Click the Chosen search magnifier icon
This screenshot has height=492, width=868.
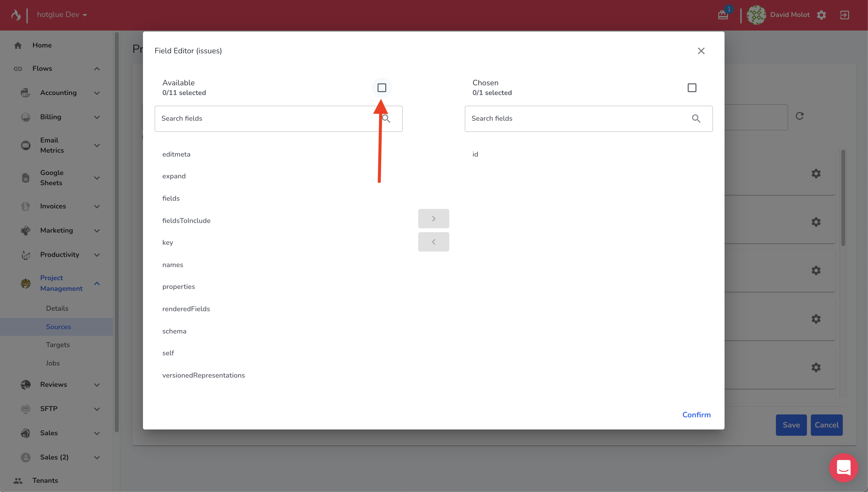coord(696,119)
